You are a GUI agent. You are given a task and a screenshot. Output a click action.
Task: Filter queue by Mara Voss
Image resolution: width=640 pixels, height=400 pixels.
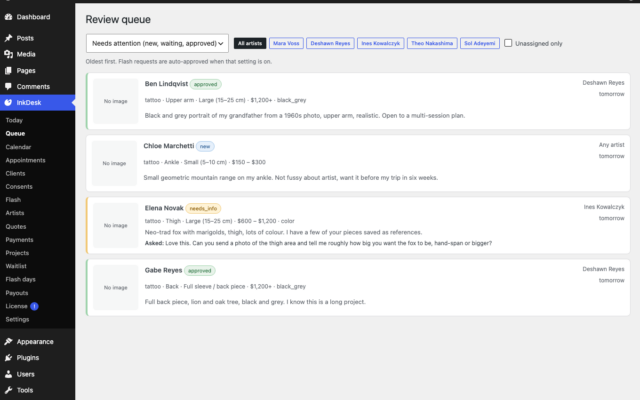tap(286, 43)
